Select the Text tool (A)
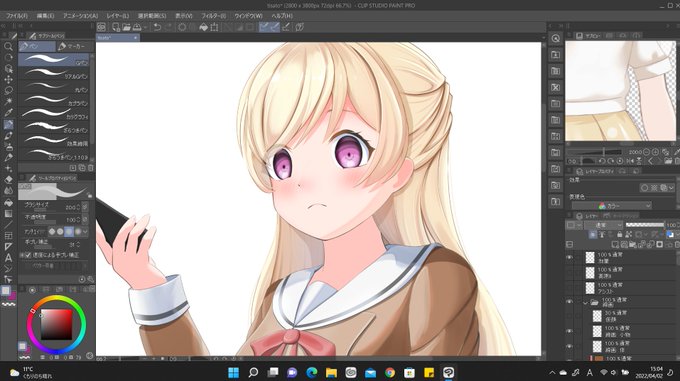680x381 pixels. pos(8,258)
